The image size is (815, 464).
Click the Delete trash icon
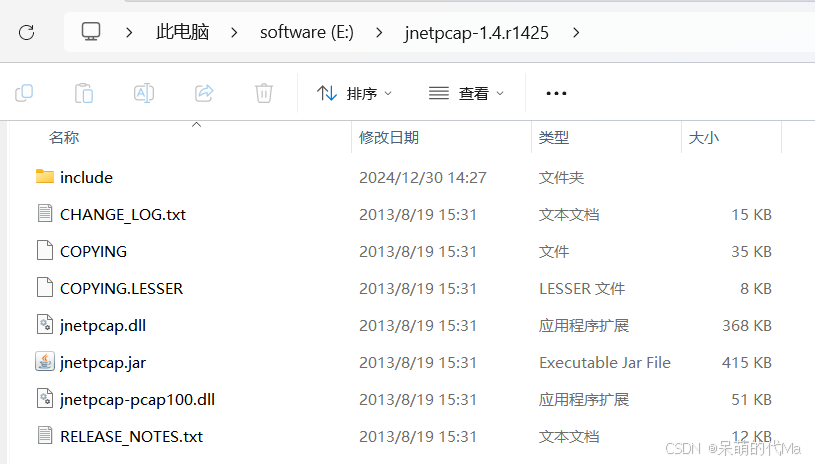[264, 94]
